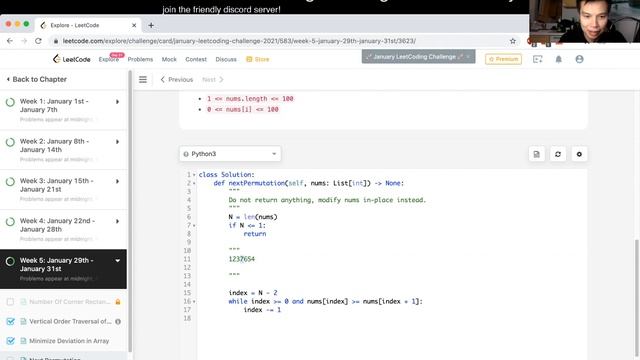Click the constraint '0 <= nums[i] <= 100'

pyautogui.click(x=242, y=109)
